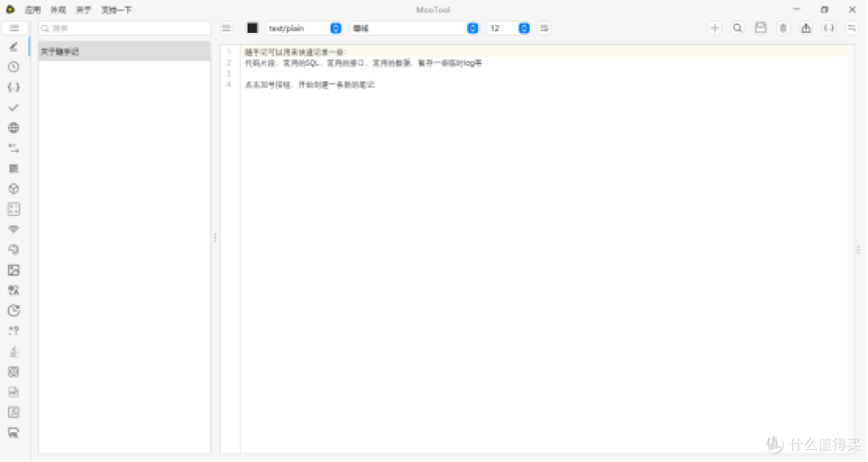The image size is (868, 462).
Task: Open the four-squares frame tool in sidebar
Action: tap(14, 209)
